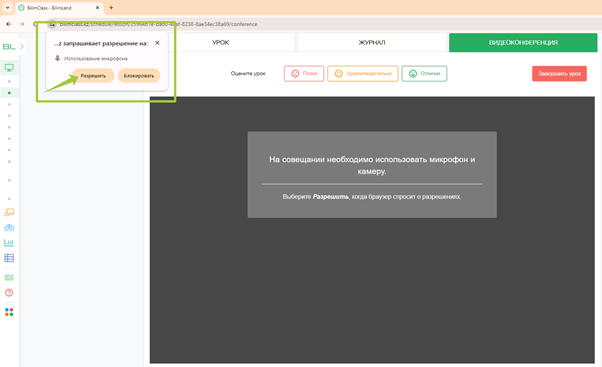Click the microphone icon in permission popup

(x=57, y=58)
